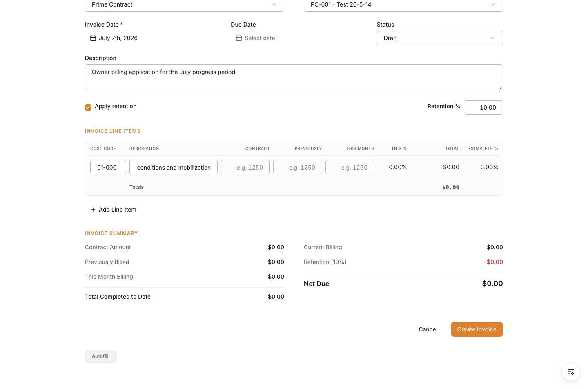Click the description textarea resize handle

click(x=500, y=87)
